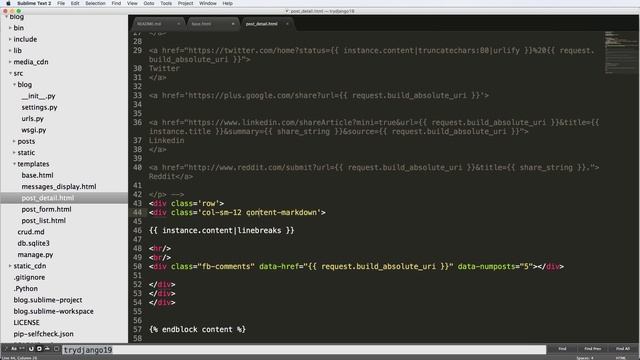Expand the static_cdn folder
640x360 pixels.
coord(10,266)
